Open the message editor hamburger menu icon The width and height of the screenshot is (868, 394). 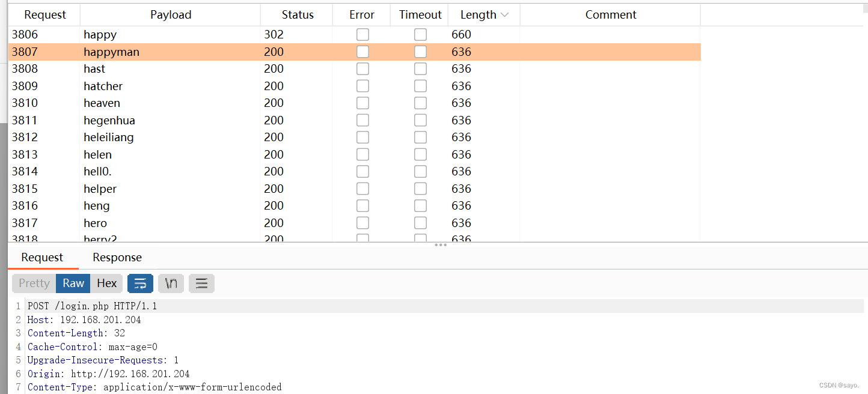201,283
